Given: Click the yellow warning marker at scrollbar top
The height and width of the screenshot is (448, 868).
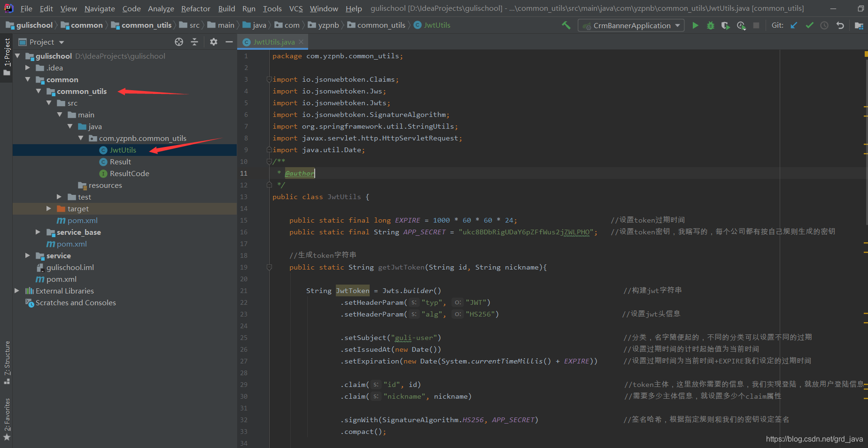Looking at the screenshot, I should coord(866,54).
